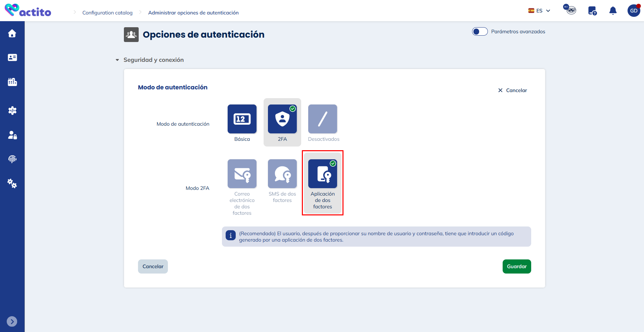
Task: Open the double gears settings icon
Action: pos(12,183)
